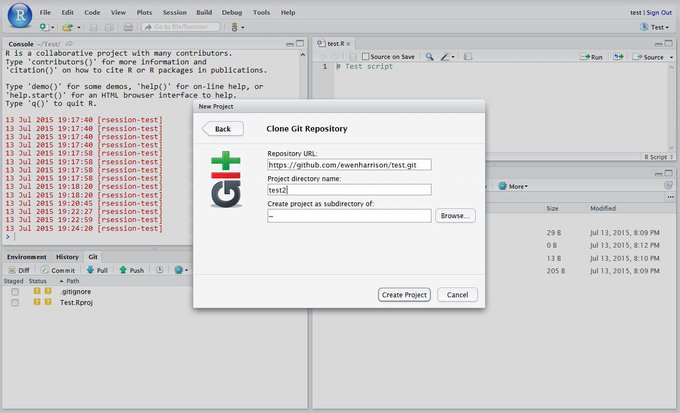Click the Repository URL field
The image size is (680, 413).
click(349, 165)
